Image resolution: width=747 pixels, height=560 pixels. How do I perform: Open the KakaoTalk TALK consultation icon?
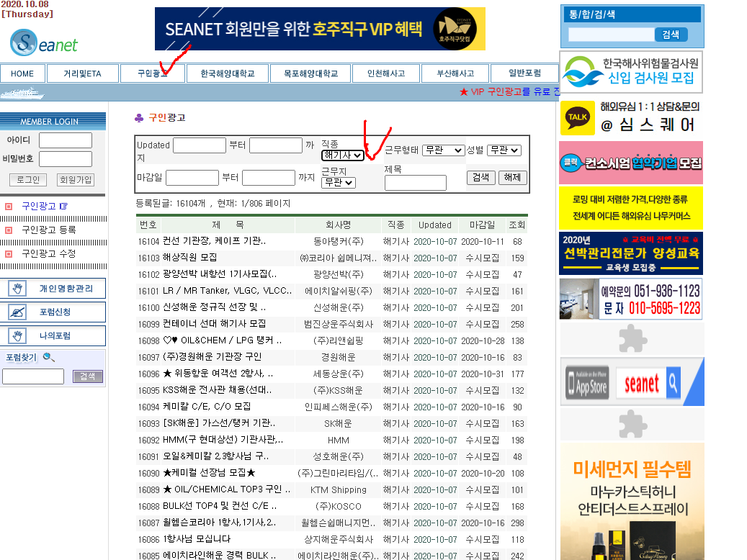[x=578, y=117]
